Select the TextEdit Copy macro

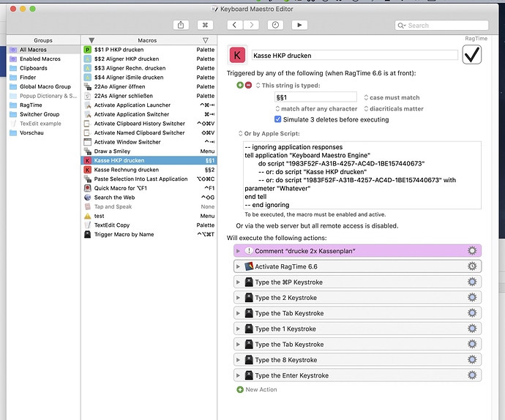(149, 225)
